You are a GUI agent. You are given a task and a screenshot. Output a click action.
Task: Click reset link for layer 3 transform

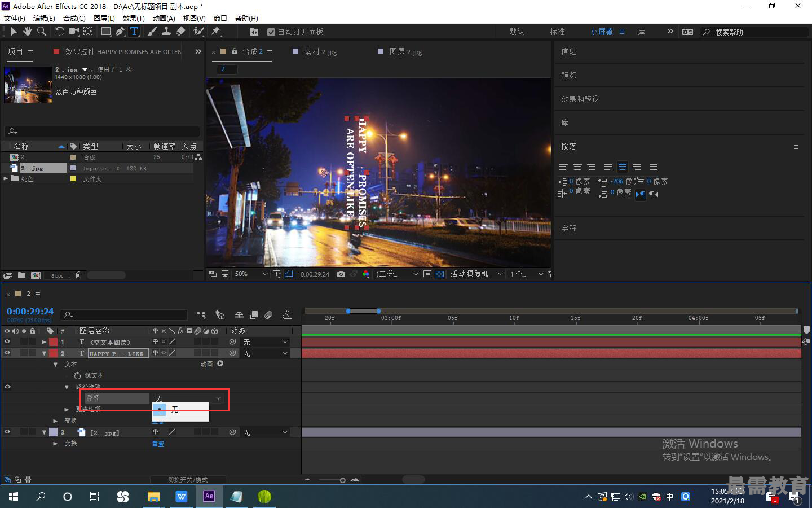[158, 444]
